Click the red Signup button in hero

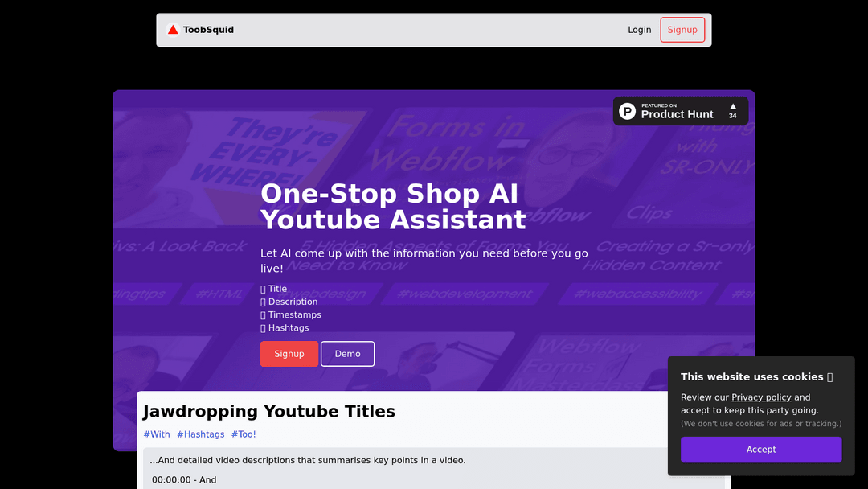click(289, 354)
